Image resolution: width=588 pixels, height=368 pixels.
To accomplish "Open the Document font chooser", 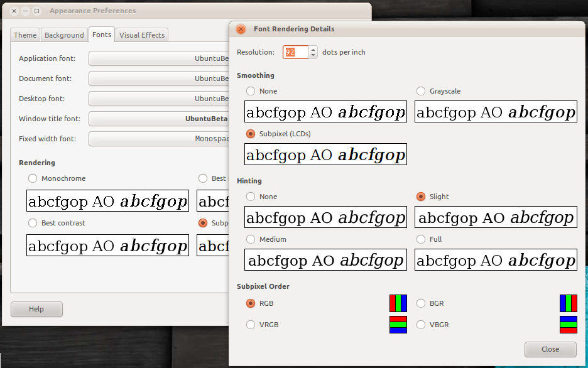I will (x=158, y=78).
